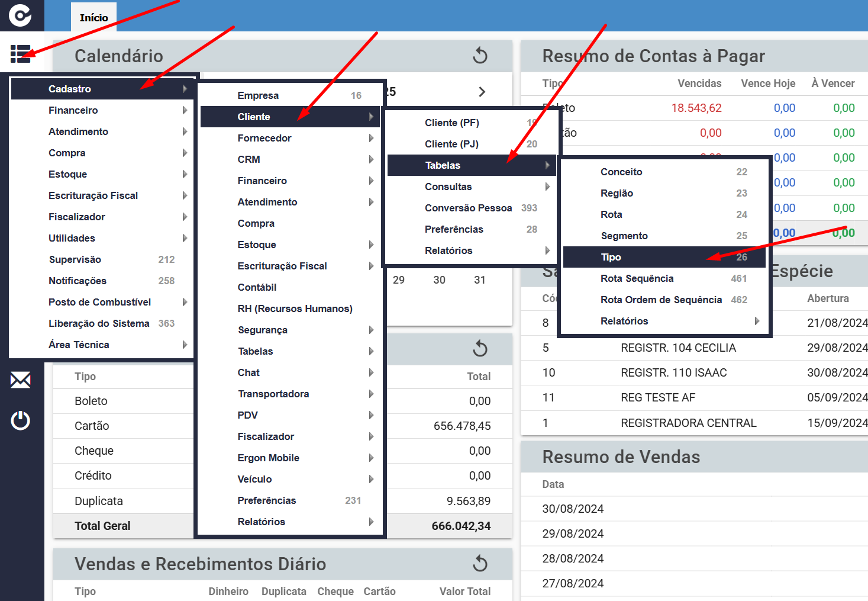Image resolution: width=868 pixels, height=601 pixels.
Task: Click the Total Geral 666.042,34 value
Action: tap(461, 526)
